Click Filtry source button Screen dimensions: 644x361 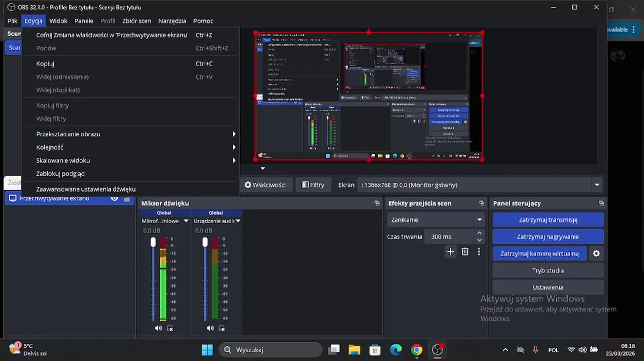tap(313, 185)
